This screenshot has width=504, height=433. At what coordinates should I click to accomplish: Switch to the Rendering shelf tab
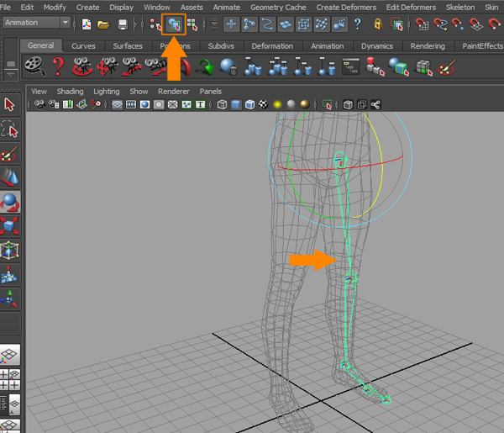[428, 46]
